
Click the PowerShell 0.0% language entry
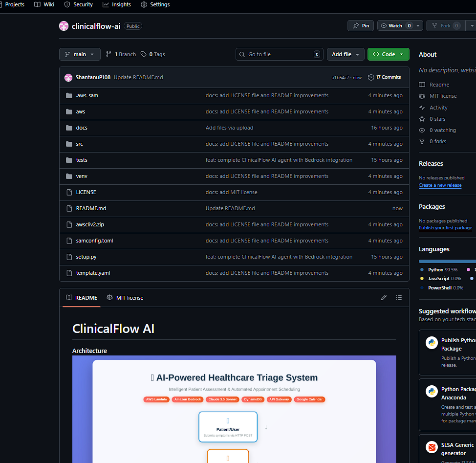tap(442, 288)
